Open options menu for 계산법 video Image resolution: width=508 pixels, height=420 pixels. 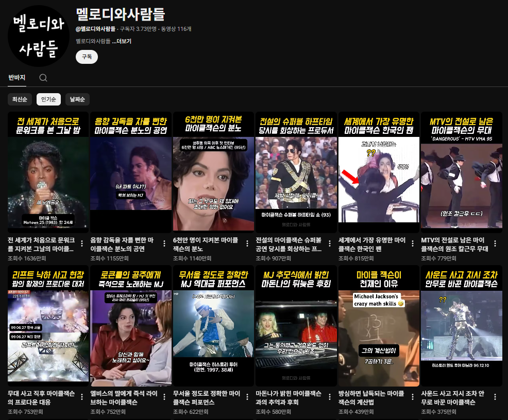412,397
